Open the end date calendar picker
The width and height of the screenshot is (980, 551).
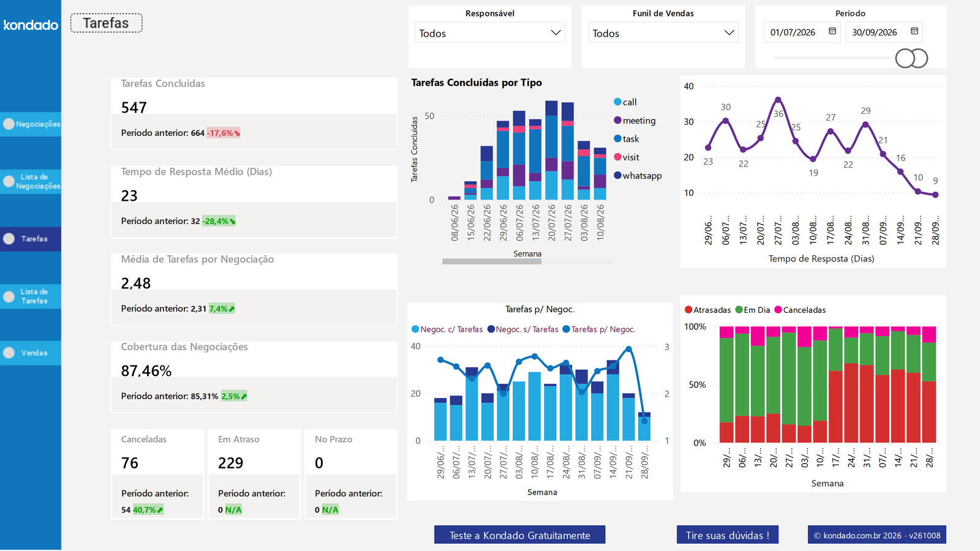(x=914, y=31)
